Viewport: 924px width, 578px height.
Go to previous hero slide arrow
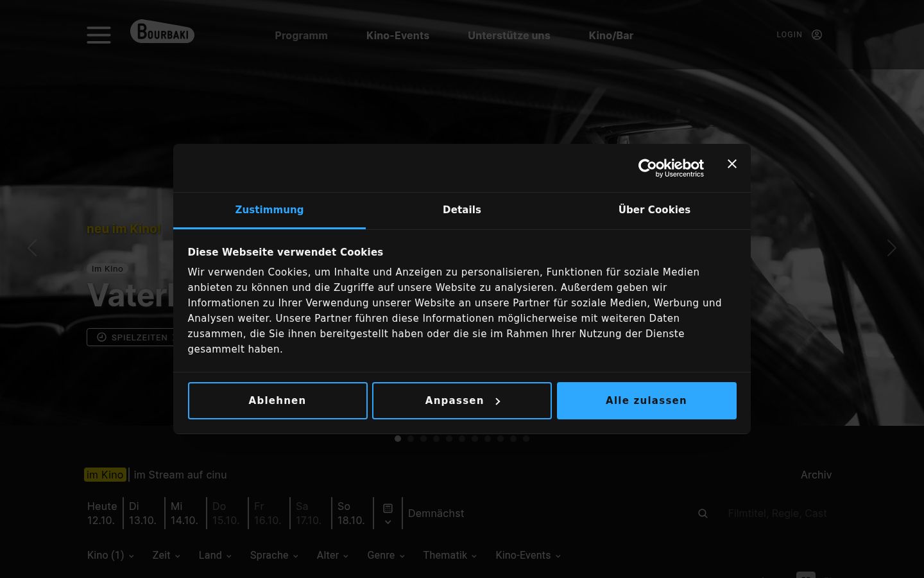[x=32, y=248]
